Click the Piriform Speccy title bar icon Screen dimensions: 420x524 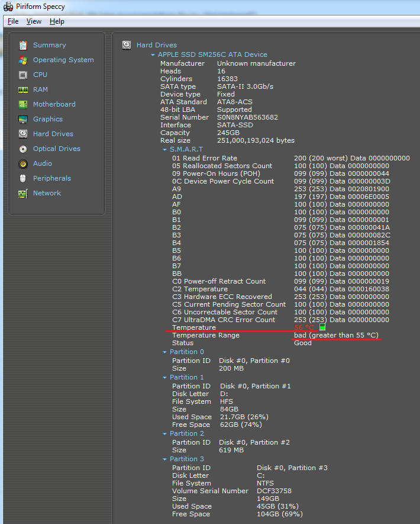click(8, 7)
